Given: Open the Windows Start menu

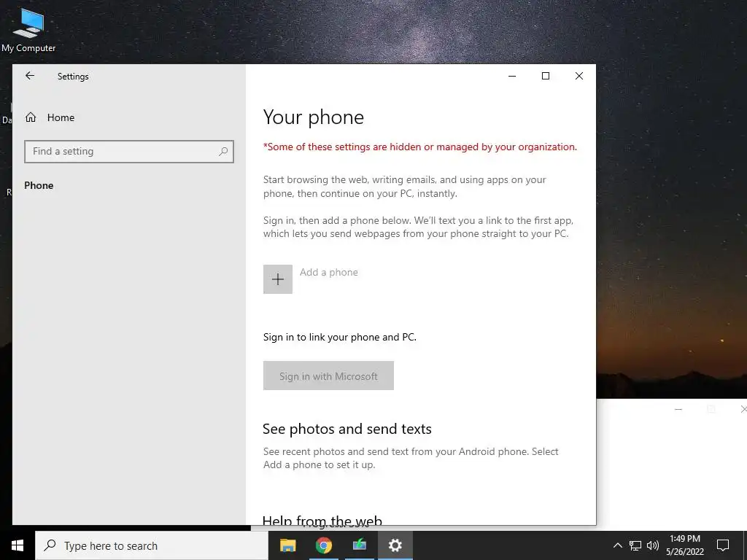Looking at the screenshot, I should click(x=18, y=545).
